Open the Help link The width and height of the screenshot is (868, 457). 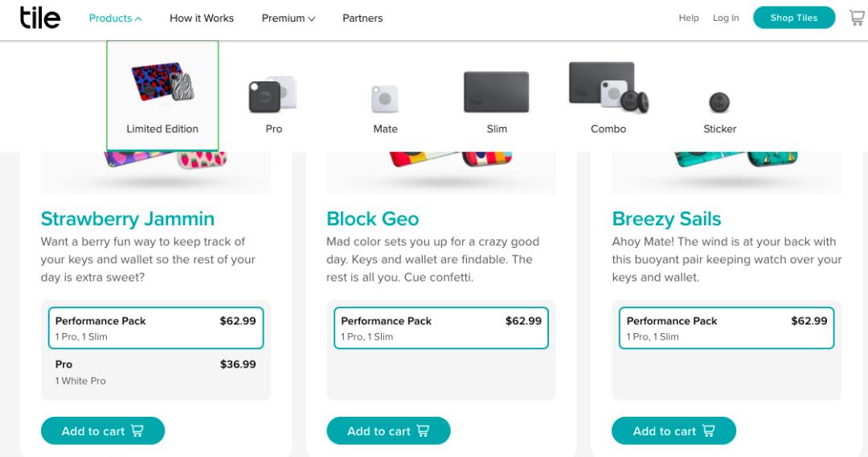(689, 19)
